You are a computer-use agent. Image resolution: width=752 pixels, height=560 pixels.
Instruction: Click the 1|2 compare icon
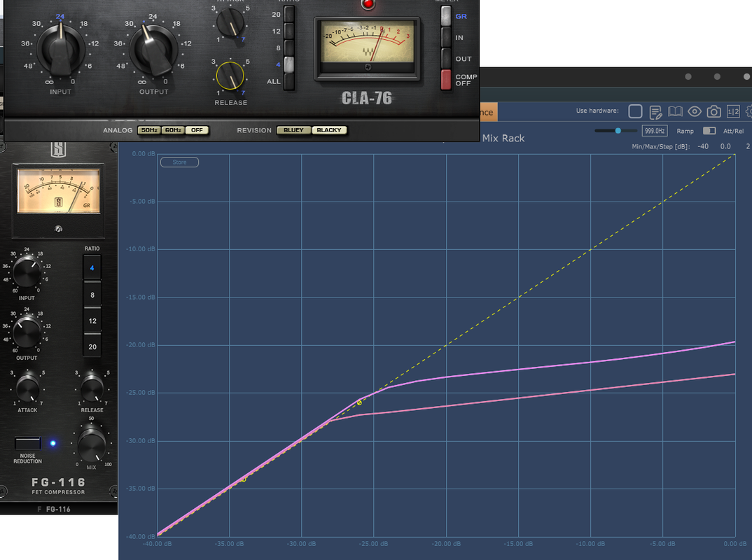733,112
